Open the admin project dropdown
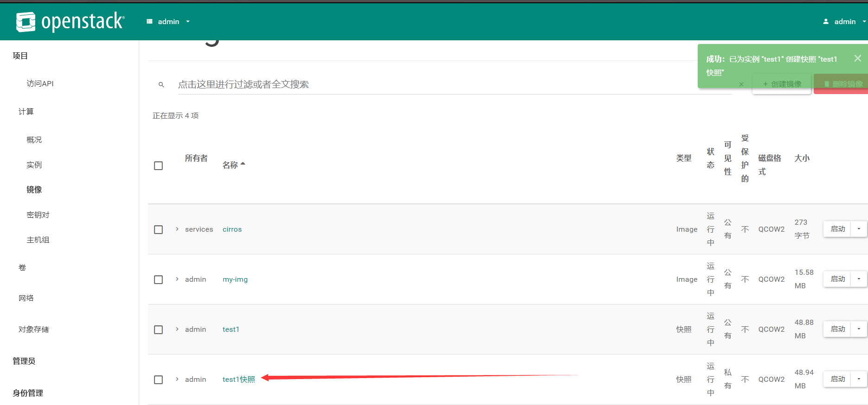Screen dimensions: 868x405 [168, 22]
